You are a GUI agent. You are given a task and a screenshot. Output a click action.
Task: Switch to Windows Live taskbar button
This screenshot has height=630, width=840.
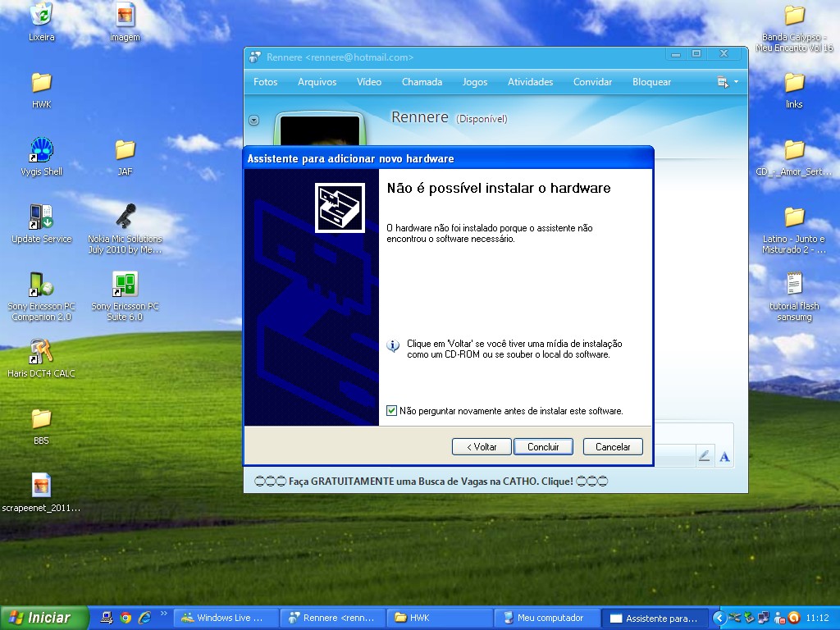click(227, 619)
